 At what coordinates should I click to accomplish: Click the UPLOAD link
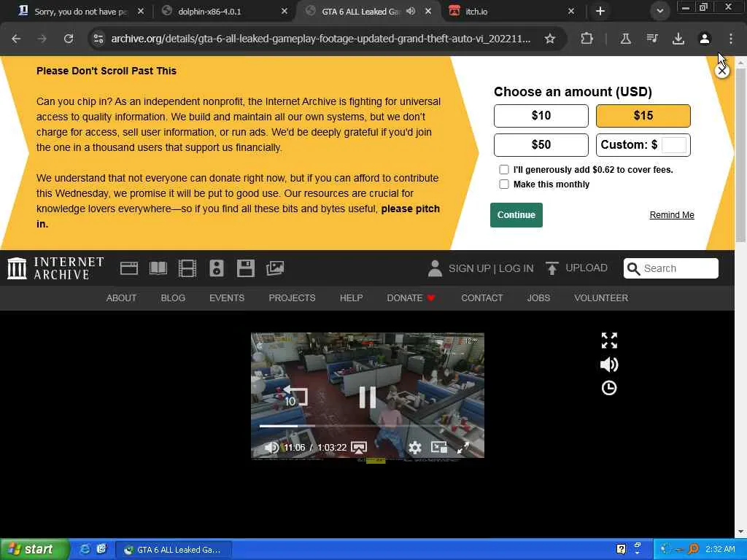(576, 268)
